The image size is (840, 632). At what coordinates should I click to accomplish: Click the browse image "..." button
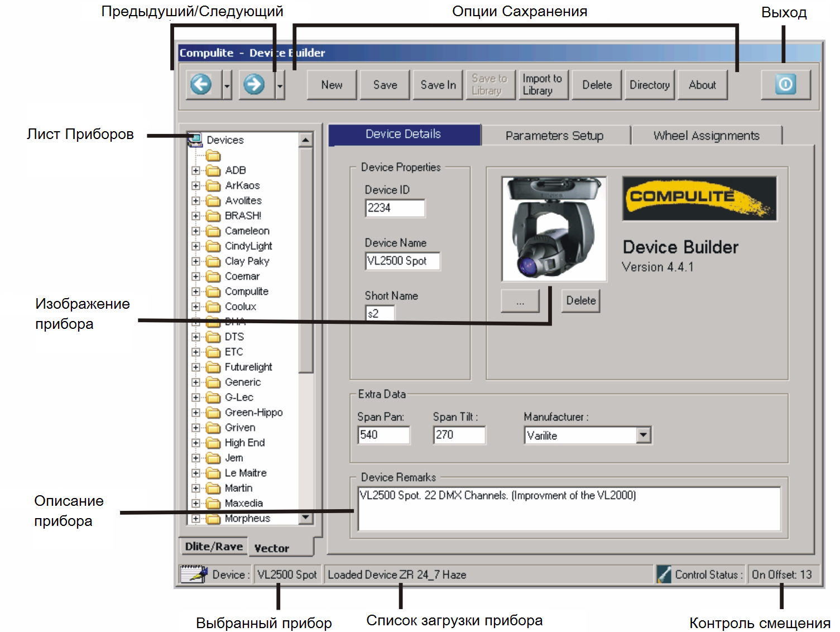pos(520,301)
